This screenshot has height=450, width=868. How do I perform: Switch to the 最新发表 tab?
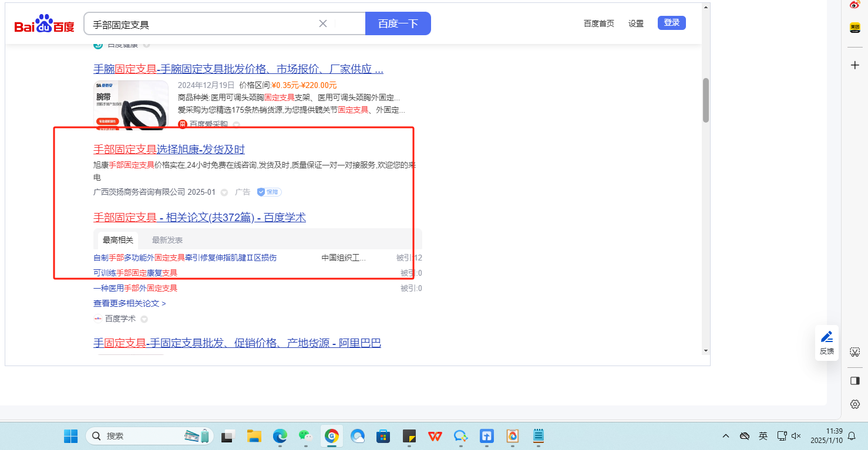[167, 240]
